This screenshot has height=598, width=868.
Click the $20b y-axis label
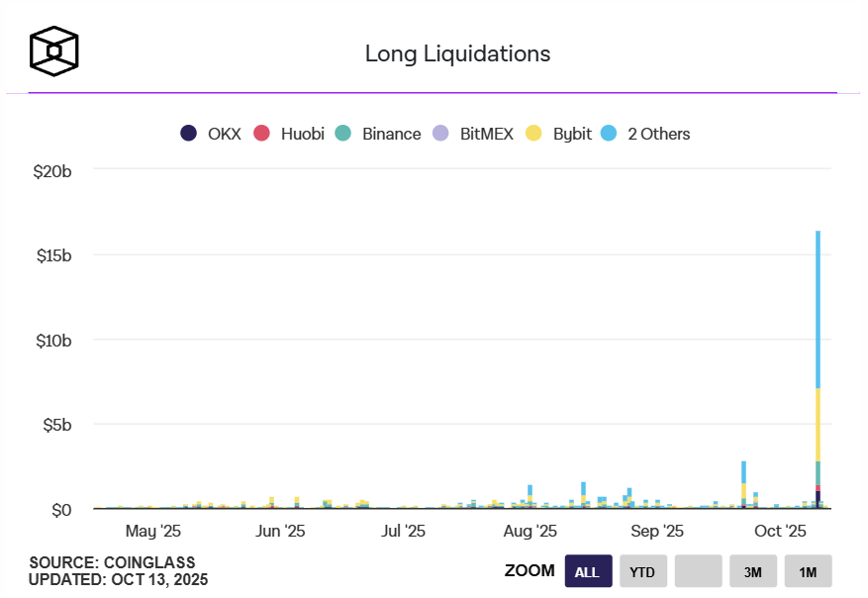pyautogui.click(x=52, y=171)
